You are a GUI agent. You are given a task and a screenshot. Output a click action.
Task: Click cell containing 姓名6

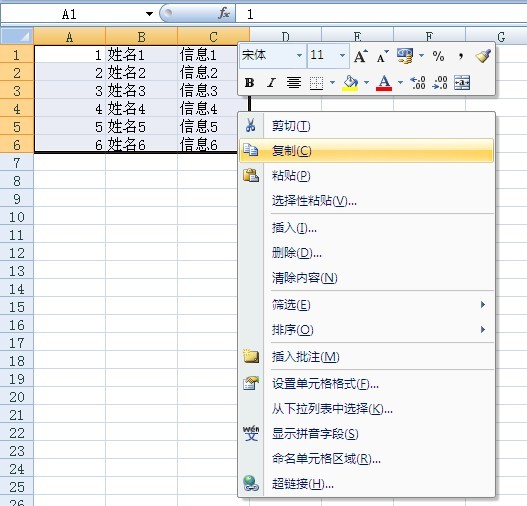click(141, 145)
